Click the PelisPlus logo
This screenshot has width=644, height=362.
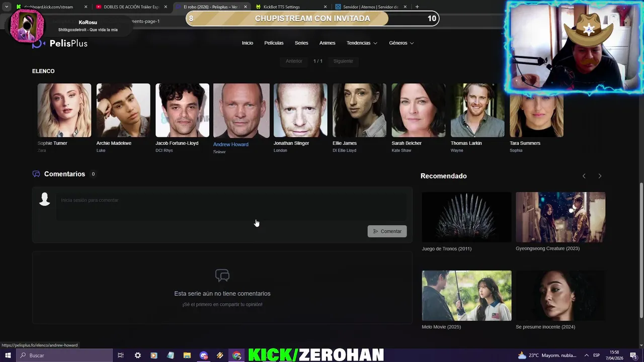pyautogui.click(x=60, y=43)
